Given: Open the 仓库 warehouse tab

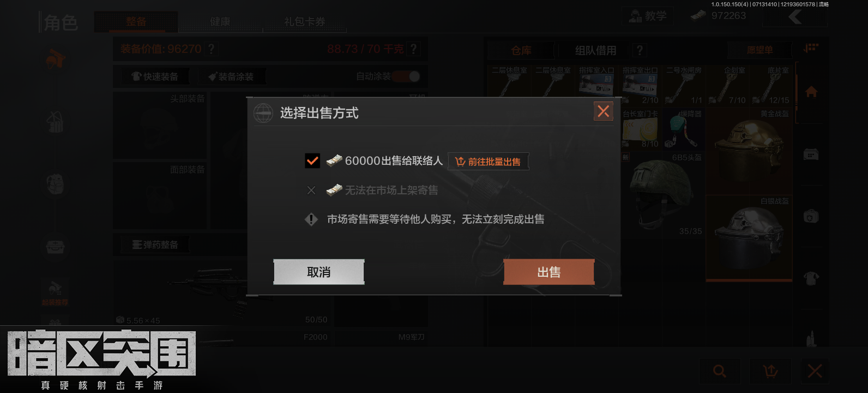Looking at the screenshot, I should (521, 50).
